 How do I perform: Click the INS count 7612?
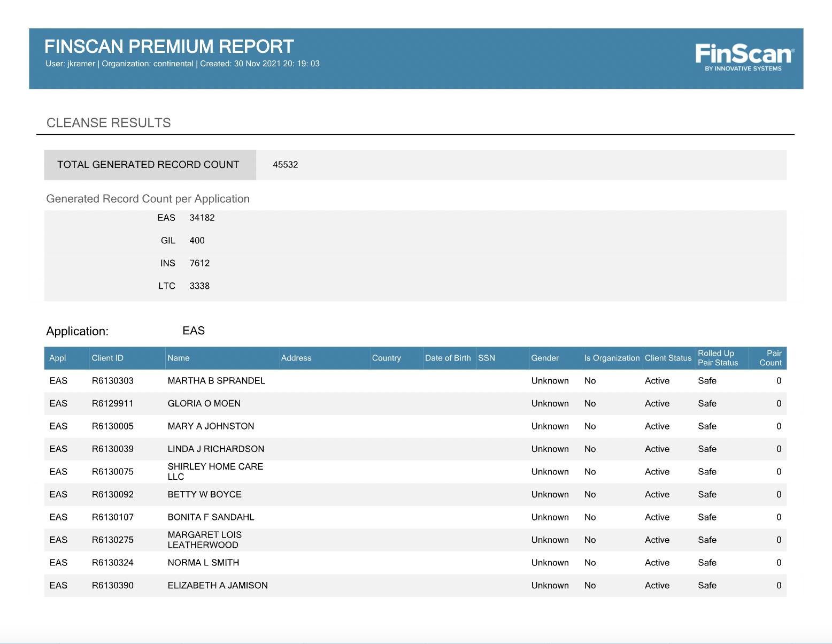pyautogui.click(x=200, y=263)
